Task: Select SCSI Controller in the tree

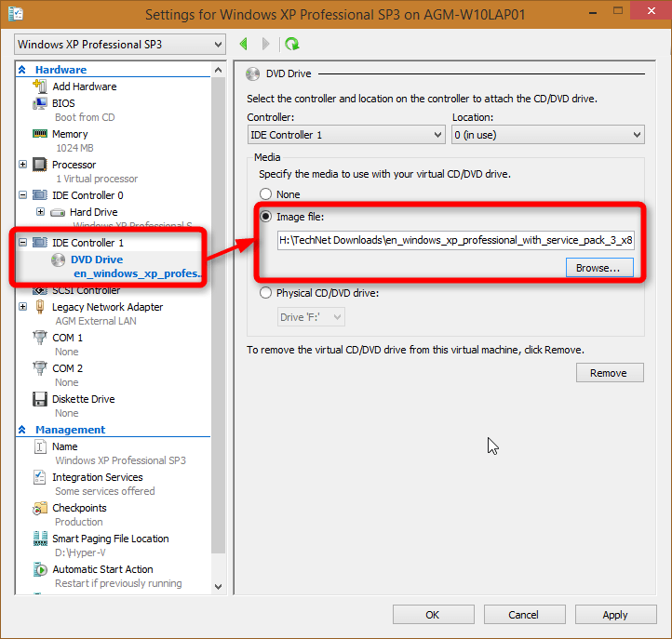Action: coord(86,290)
